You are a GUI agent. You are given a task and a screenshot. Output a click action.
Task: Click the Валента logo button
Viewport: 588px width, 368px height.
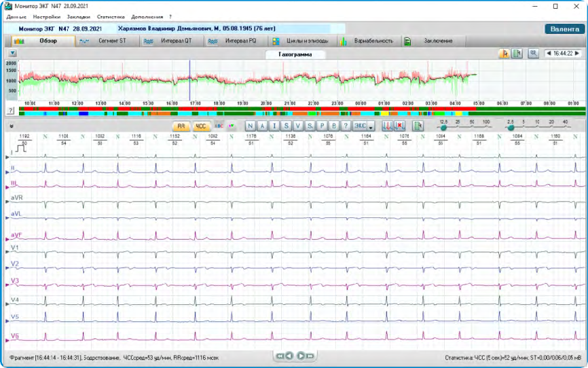coord(564,29)
